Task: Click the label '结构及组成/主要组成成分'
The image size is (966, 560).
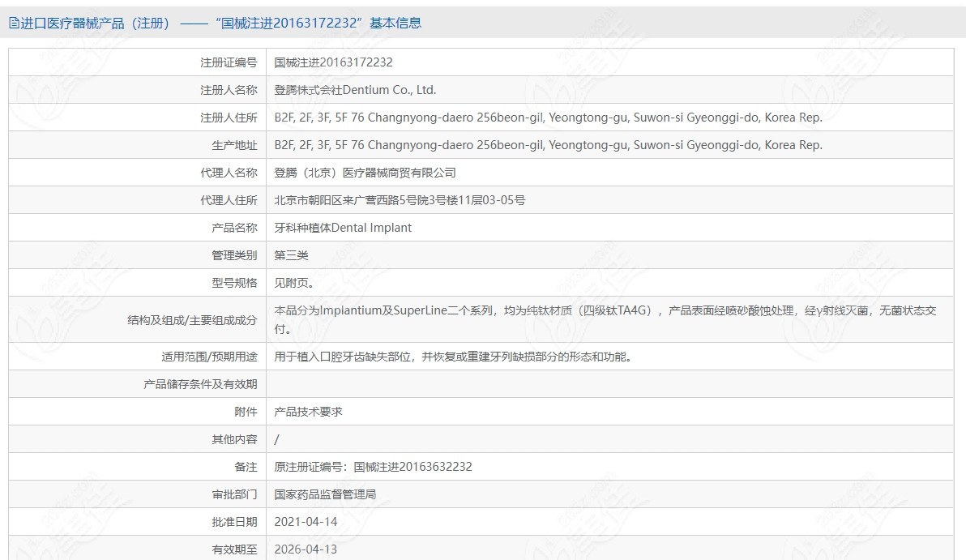Action: [192, 320]
